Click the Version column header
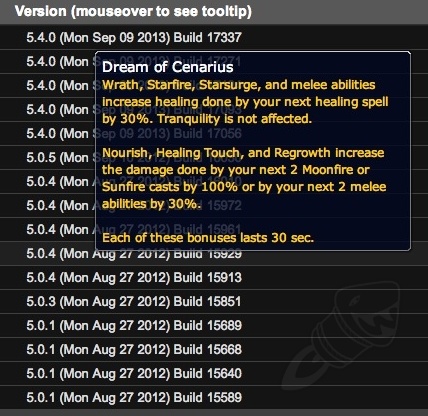 coord(133,12)
